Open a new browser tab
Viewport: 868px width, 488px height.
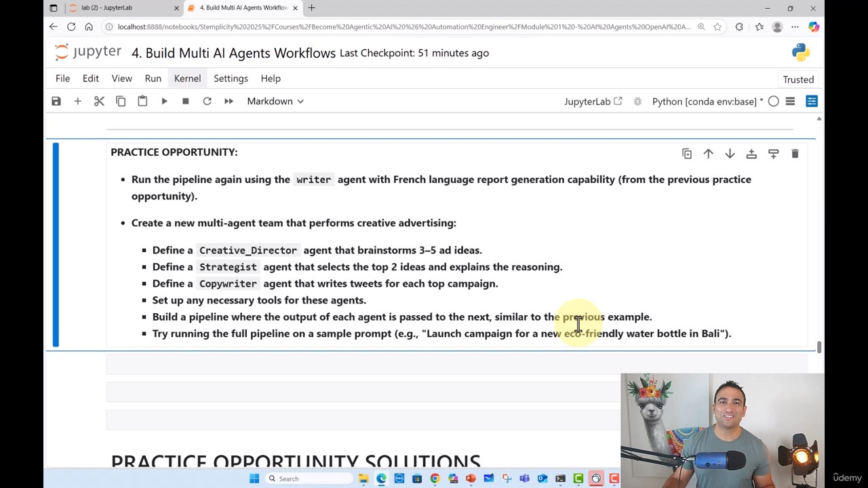point(312,8)
